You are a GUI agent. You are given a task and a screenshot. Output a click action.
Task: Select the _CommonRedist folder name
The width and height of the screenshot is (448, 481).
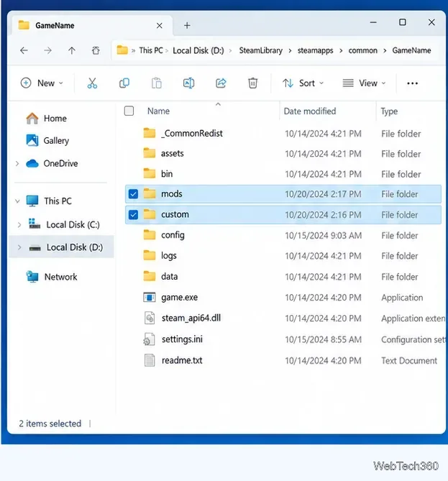click(192, 134)
